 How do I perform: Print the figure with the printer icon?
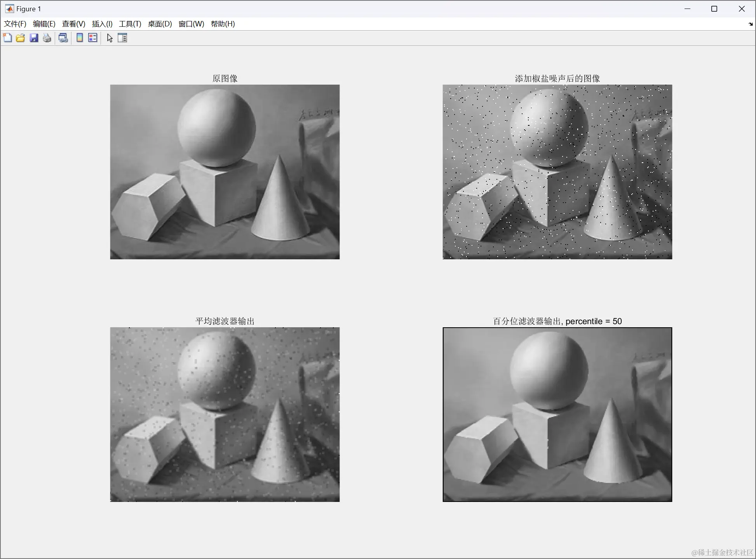click(x=47, y=38)
